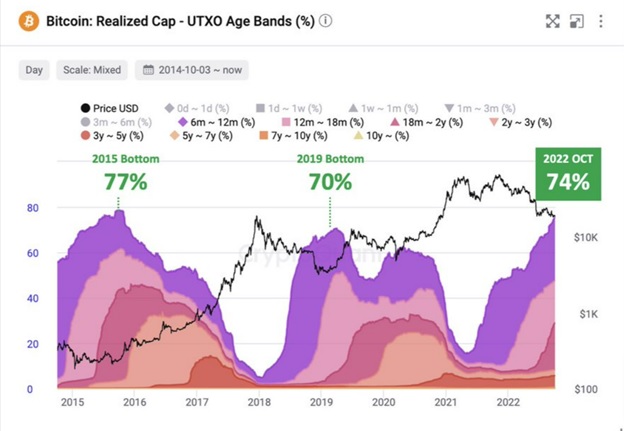Image resolution: width=624 pixels, height=431 pixels.
Task: Toggle the 18m ~ 2y (%) legend item
Action: coord(426,122)
